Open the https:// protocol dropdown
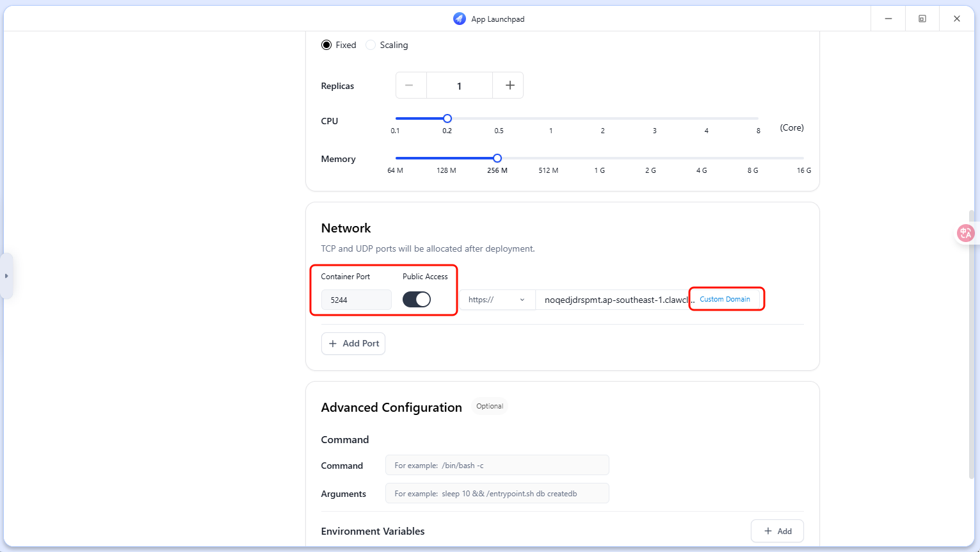 coord(497,300)
